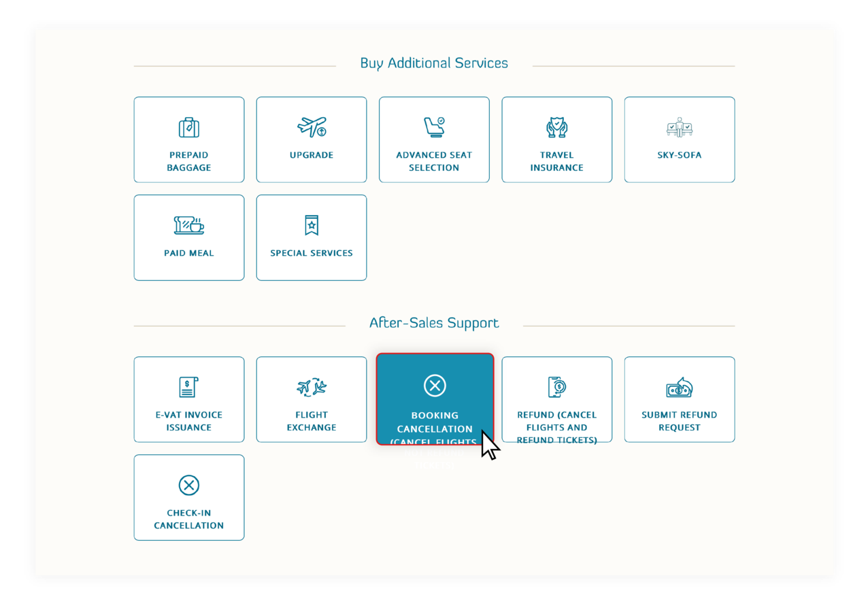Open the E-VAT Invoice Issuance text label
Image resolution: width=868 pixels, height=604 pixels.
(189, 421)
